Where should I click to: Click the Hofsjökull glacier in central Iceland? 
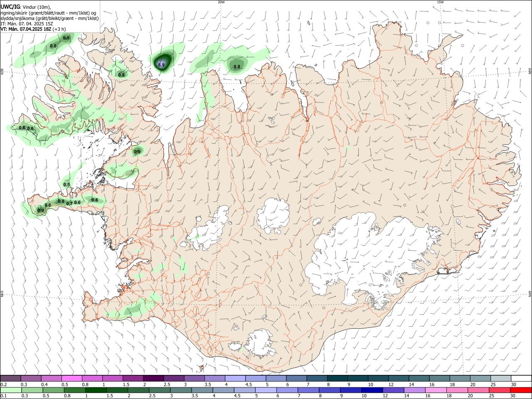click(x=273, y=216)
